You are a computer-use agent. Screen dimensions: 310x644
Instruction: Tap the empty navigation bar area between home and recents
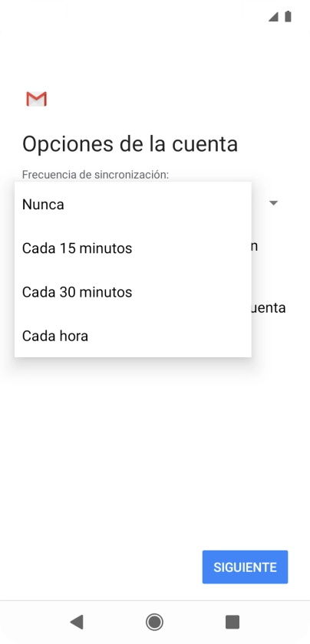[x=194, y=623]
